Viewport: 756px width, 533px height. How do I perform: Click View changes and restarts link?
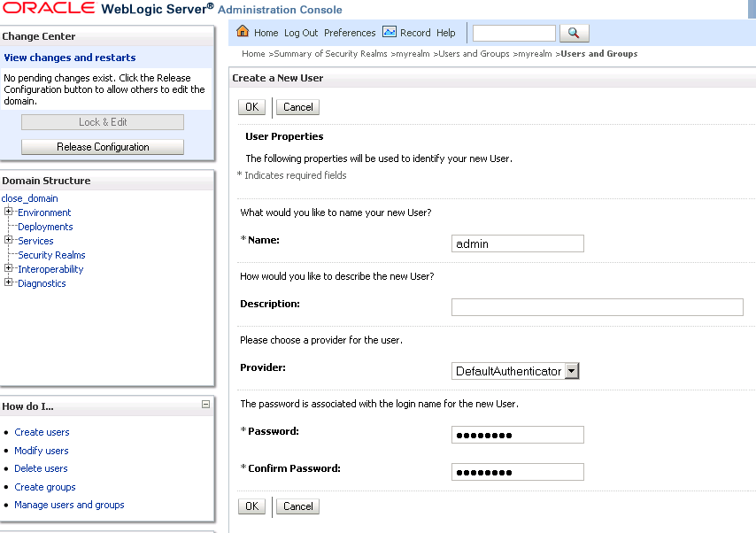pyautogui.click(x=70, y=58)
